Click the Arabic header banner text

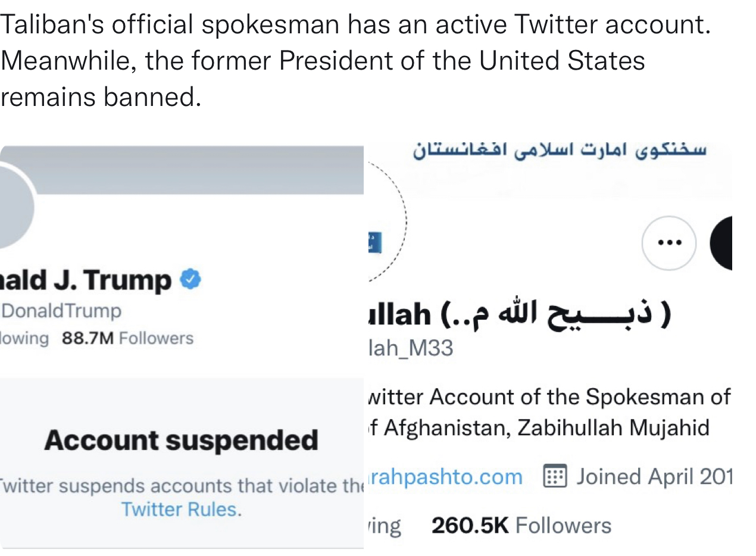pyautogui.click(x=560, y=149)
